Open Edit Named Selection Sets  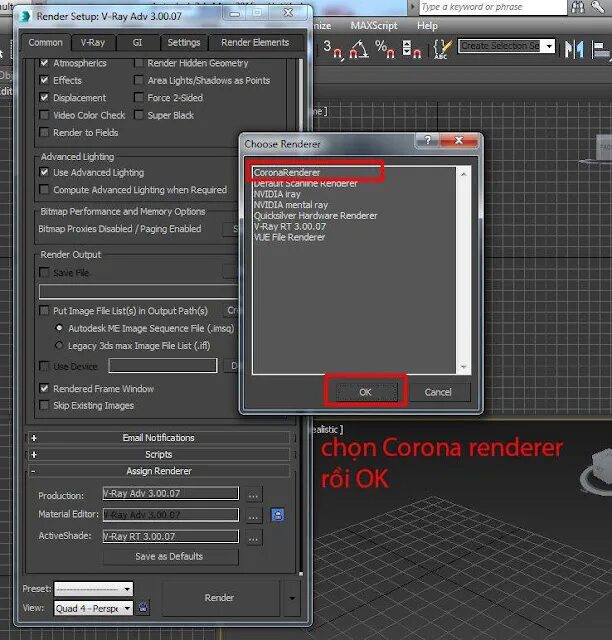[x=443, y=49]
